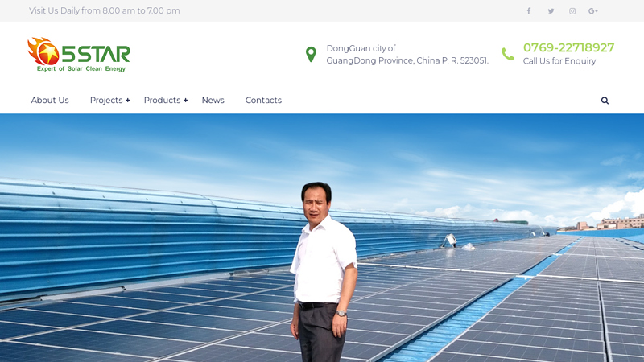Call the number 0769-22718927
Screen dimensions: 644x362
point(568,47)
